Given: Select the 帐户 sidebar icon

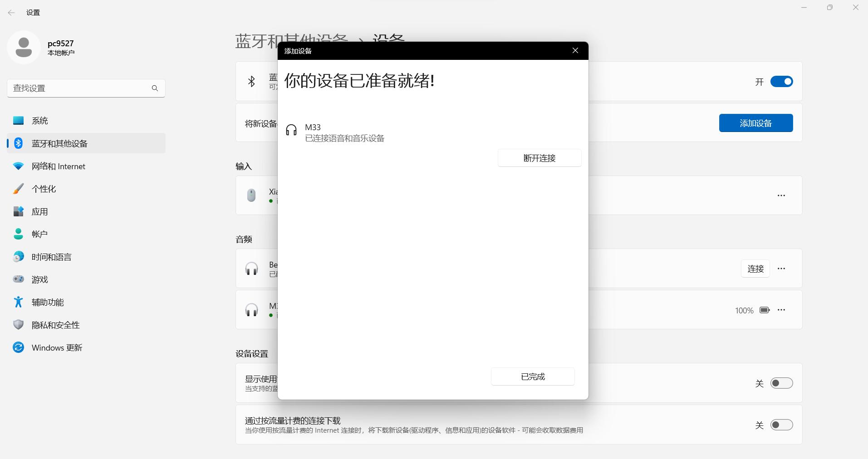Looking at the screenshot, I should click(x=18, y=234).
